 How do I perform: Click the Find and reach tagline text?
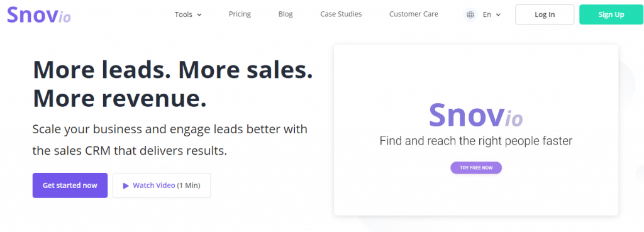coord(475,141)
